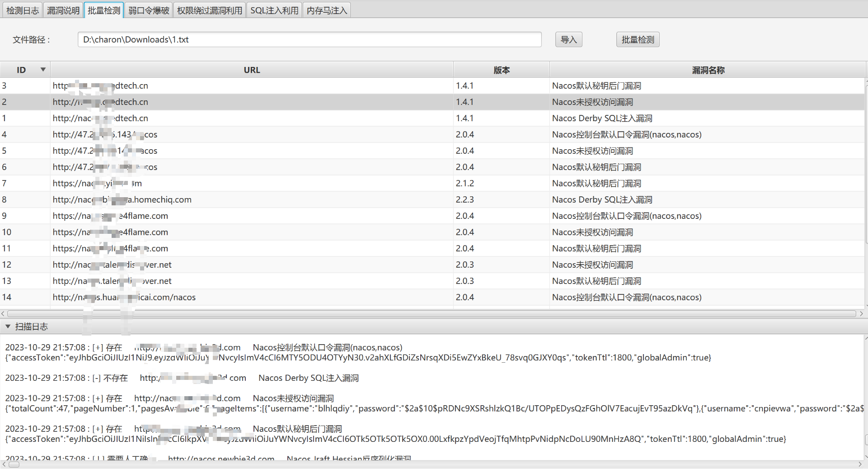This screenshot has height=469, width=868.
Task: Select row 13 Nacos默认秘钥后门漏洞
Action: pyautogui.click(x=432, y=281)
